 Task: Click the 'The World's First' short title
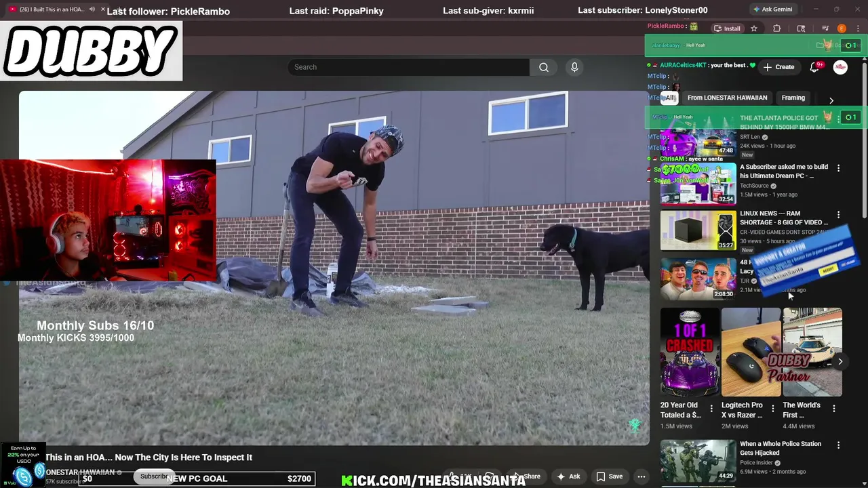pos(802,410)
